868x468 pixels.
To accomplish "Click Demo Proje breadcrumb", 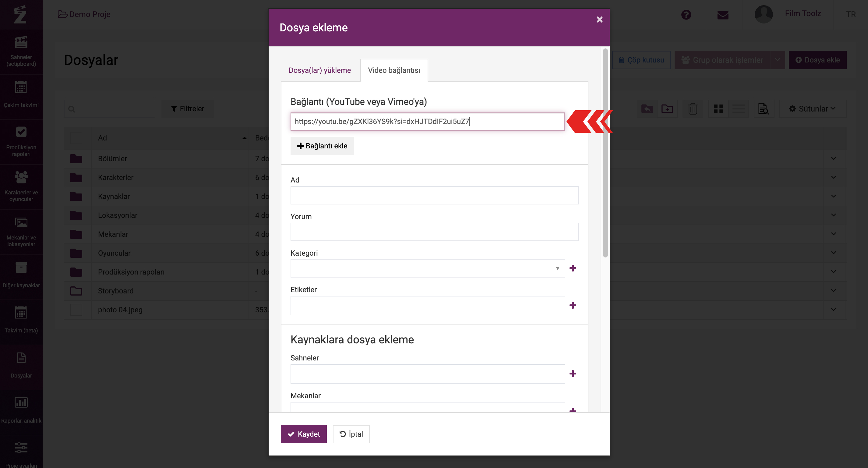I will tap(84, 14).
